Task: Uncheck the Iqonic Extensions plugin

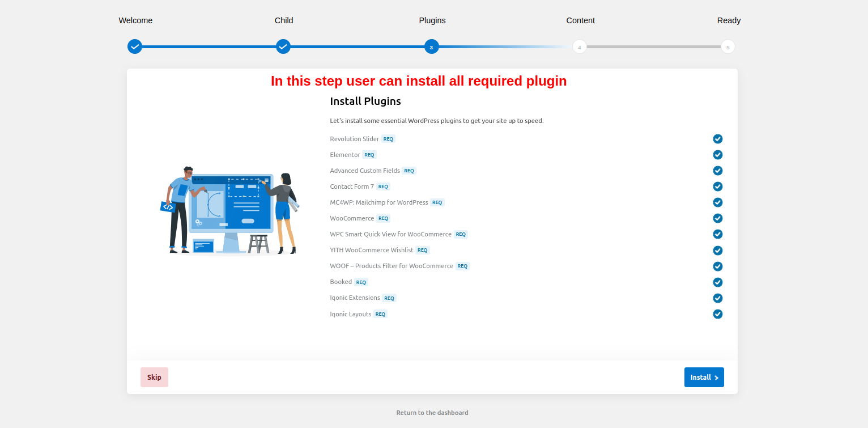Action: [718, 298]
